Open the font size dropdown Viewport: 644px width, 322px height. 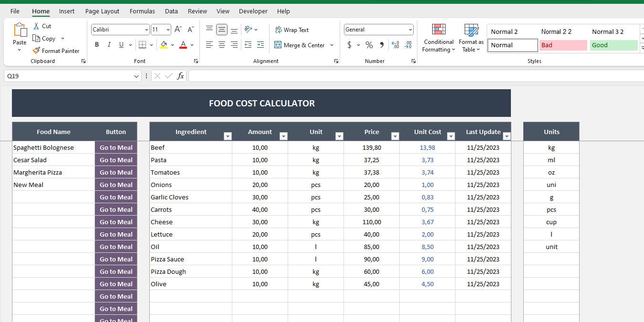(x=167, y=29)
